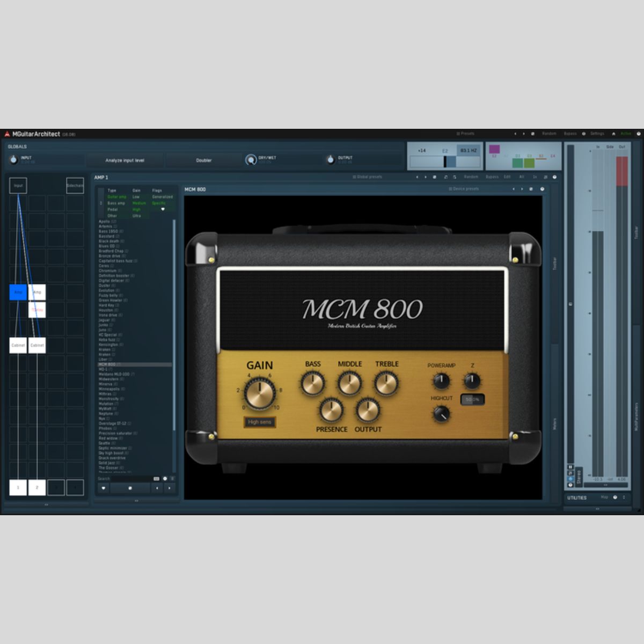Filter type by Pedal
The image size is (644, 644).
tap(113, 210)
